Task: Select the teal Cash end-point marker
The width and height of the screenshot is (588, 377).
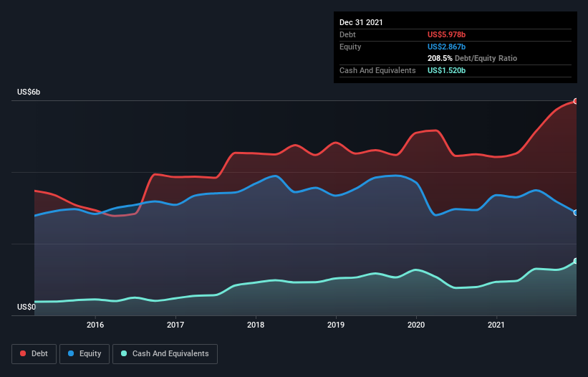Action: pyautogui.click(x=576, y=261)
